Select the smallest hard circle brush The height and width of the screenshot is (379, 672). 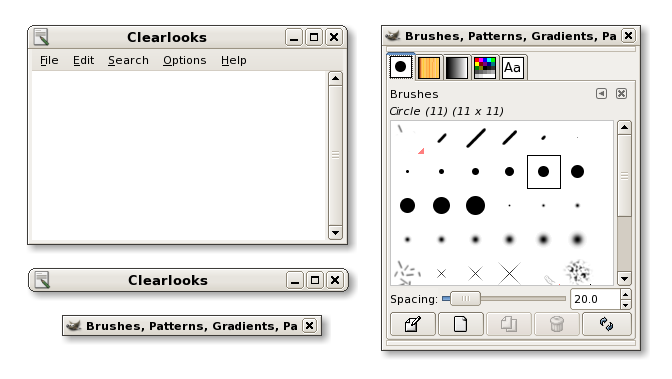[x=407, y=171]
